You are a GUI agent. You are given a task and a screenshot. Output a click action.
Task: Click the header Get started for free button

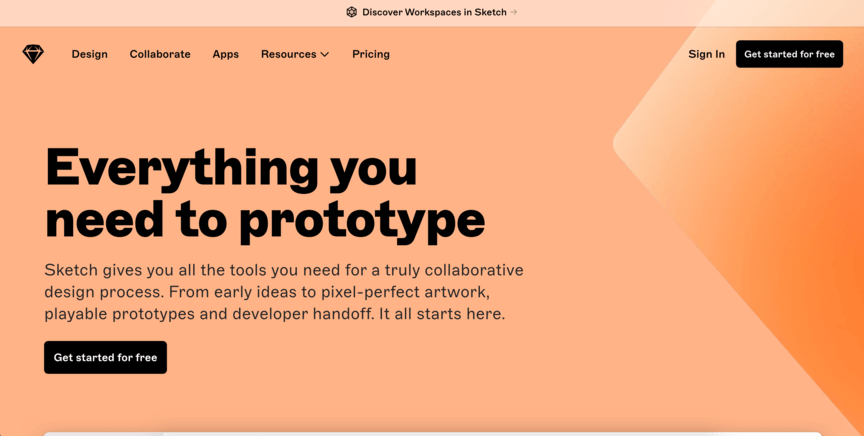pyautogui.click(x=789, y=54)
